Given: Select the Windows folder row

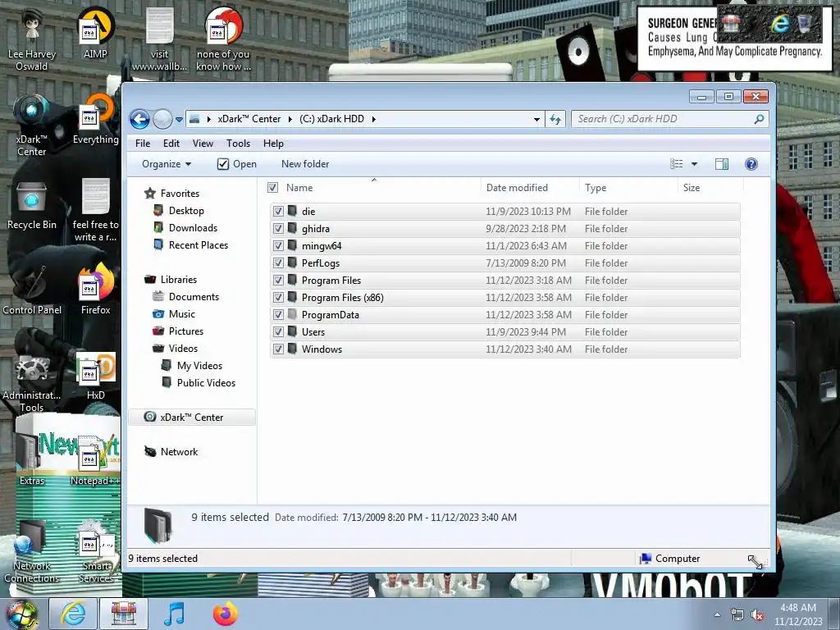Looking at the screenshot, I should [x=505, y=349].
